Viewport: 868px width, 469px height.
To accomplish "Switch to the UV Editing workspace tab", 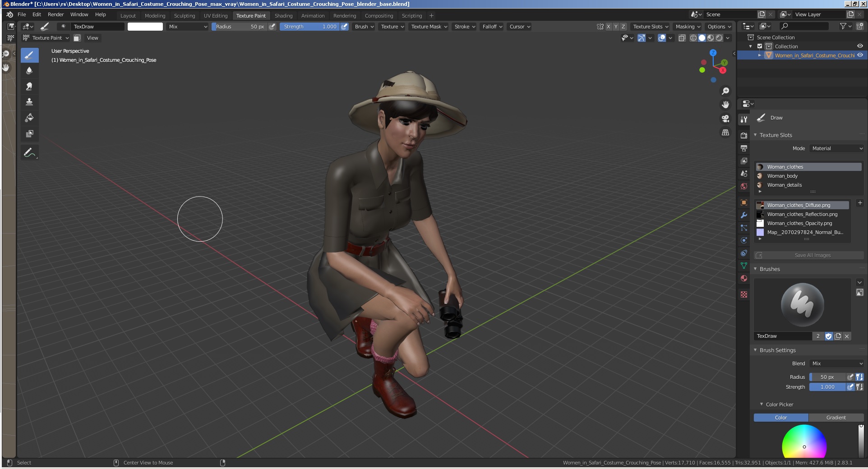I will (x=216, y=16).
